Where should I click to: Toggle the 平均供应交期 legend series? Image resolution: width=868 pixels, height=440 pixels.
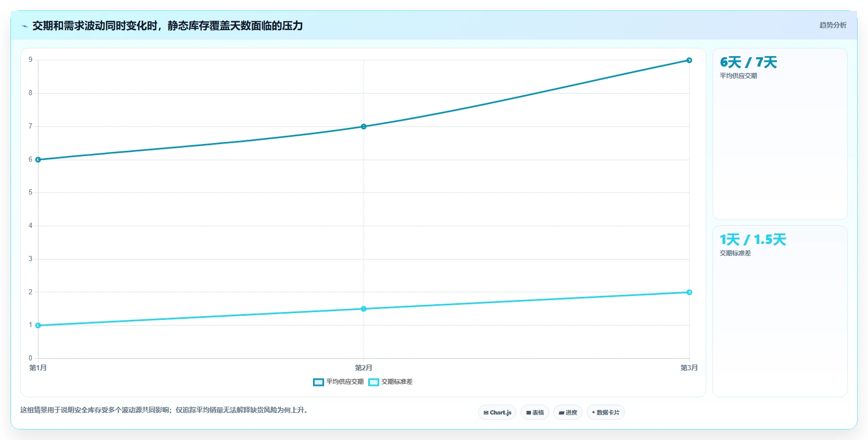click(339, 382)
